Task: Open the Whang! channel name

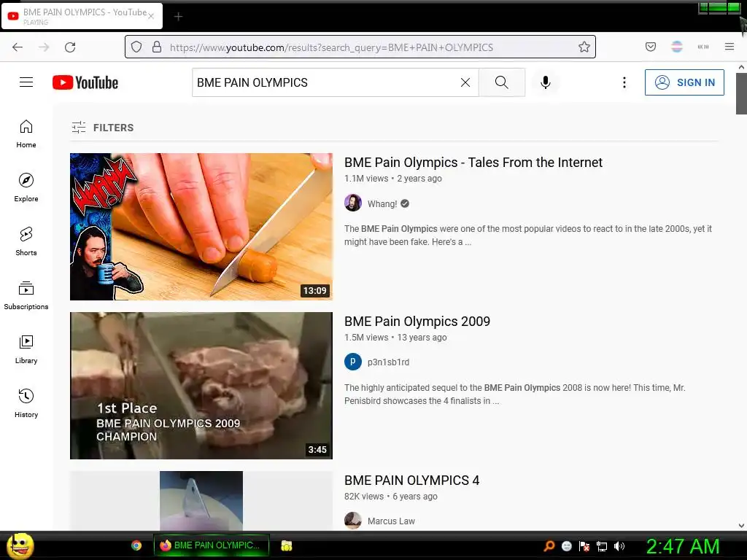Action: (382, 204)
